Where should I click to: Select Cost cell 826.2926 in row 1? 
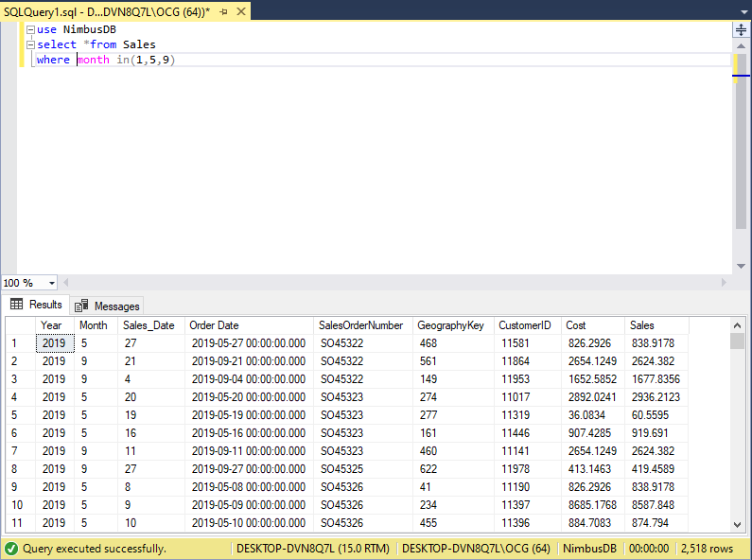click(593, 343)
